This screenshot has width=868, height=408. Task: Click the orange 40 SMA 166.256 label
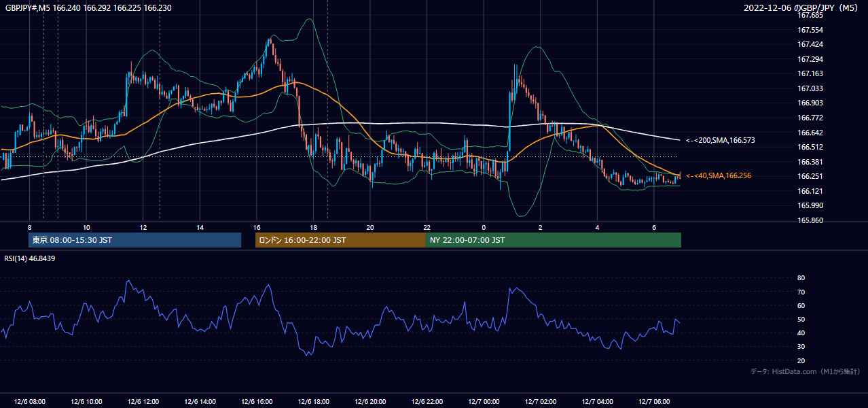click(719, 175)
